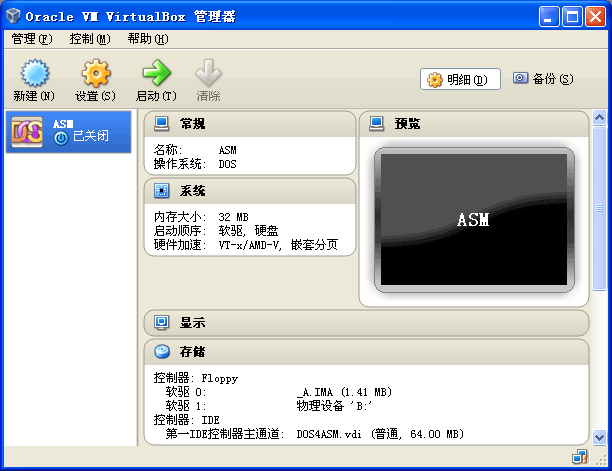
Task: Click the network status icon in status bar
Action: point(580,457)
